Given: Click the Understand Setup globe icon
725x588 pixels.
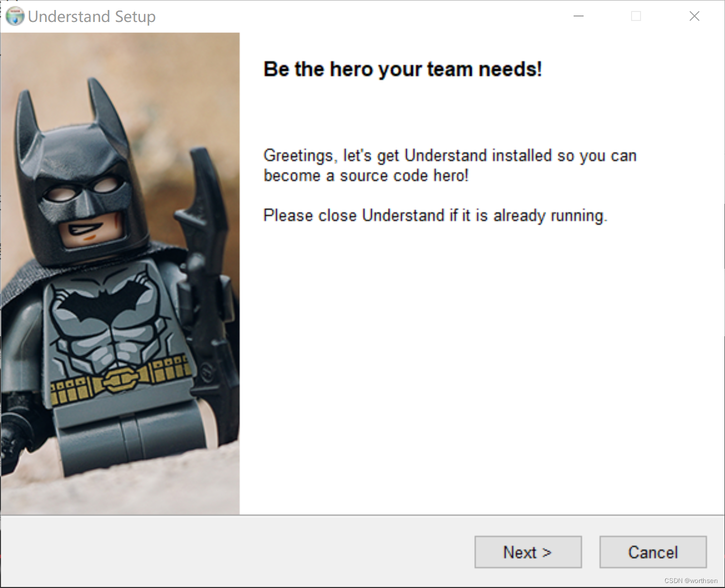Looking at the screenshot, I should coord(15,16).
